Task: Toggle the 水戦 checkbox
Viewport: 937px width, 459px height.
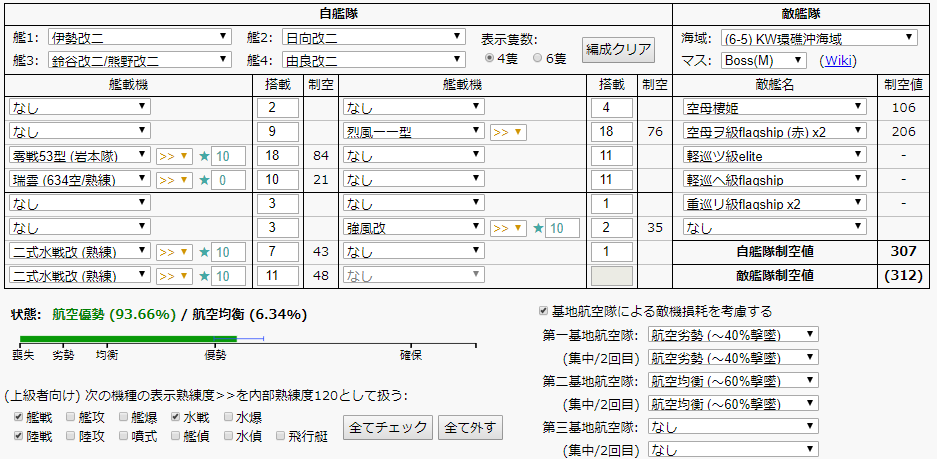Action: pos(176,416)
